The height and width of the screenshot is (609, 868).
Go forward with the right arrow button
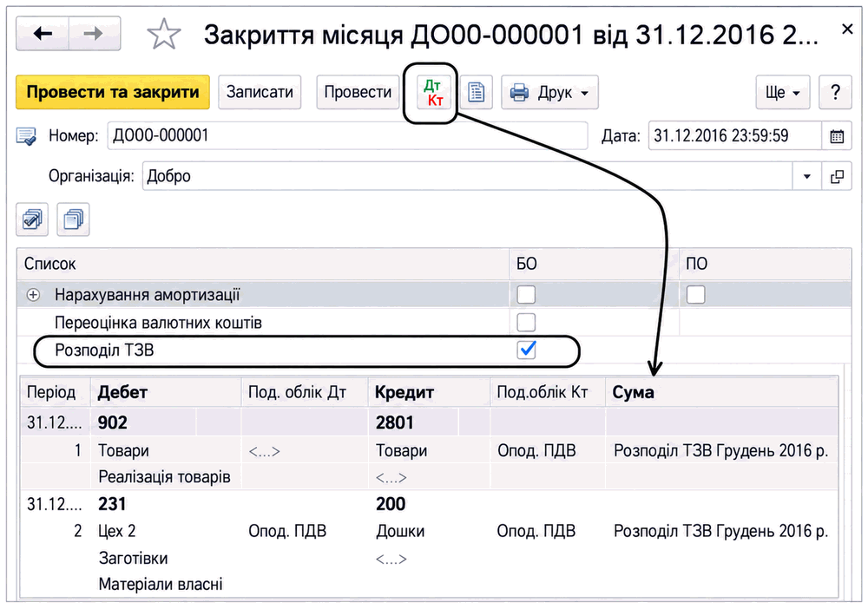pyautogui.click(x=94, y=35)
